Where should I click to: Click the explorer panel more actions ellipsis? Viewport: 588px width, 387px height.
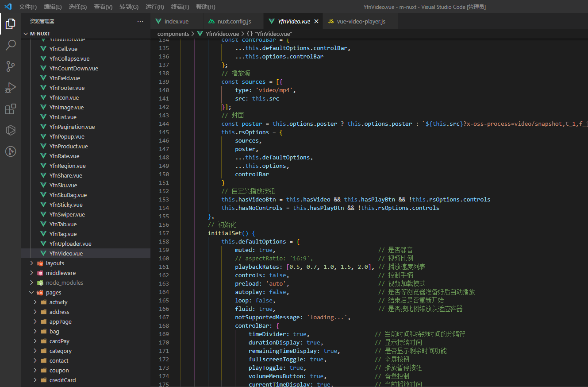140,21
